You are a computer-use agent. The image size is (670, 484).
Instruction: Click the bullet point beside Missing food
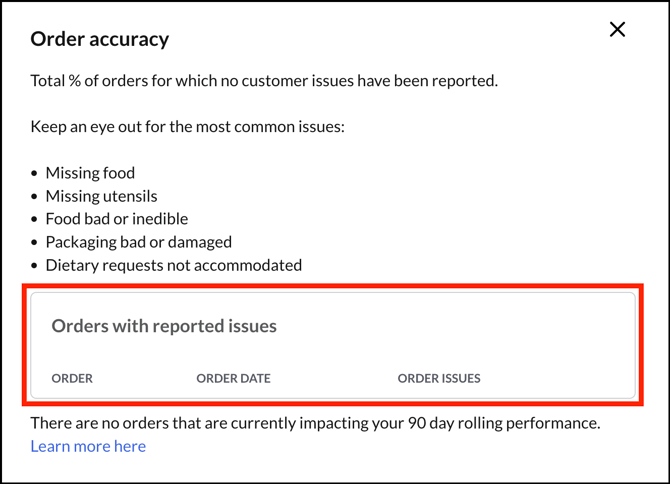[x=35, y=174]
